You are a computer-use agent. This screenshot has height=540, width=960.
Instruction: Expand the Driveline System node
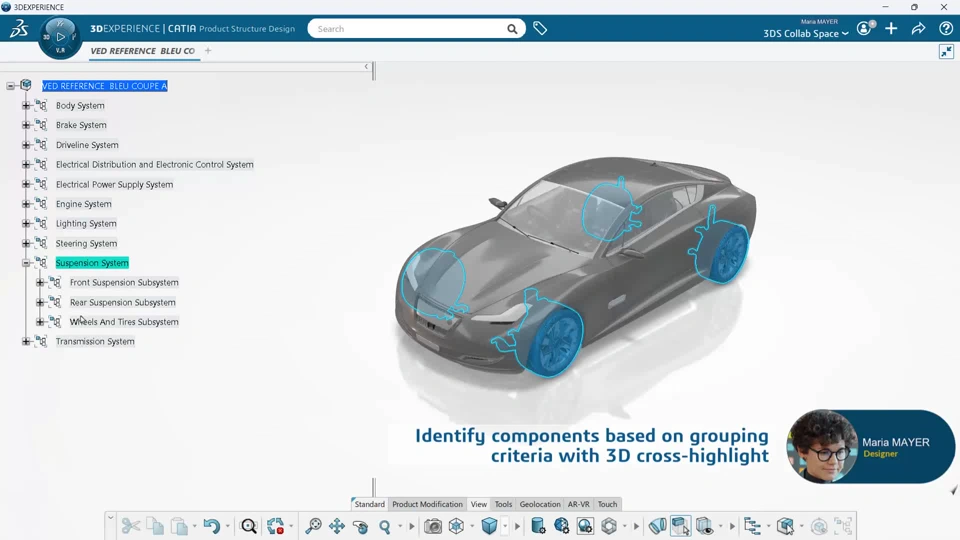tap(26, 145)
